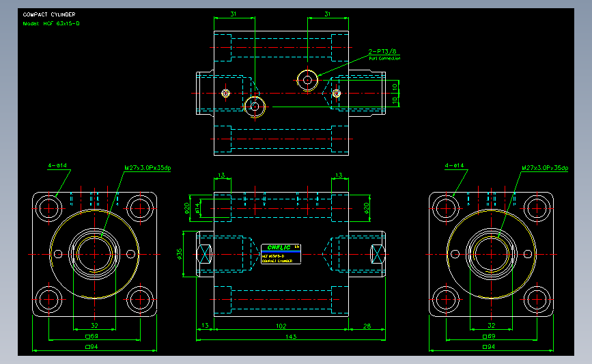
Task: Select the ø35 rod diameter dimension
Action: pos(180,254)
